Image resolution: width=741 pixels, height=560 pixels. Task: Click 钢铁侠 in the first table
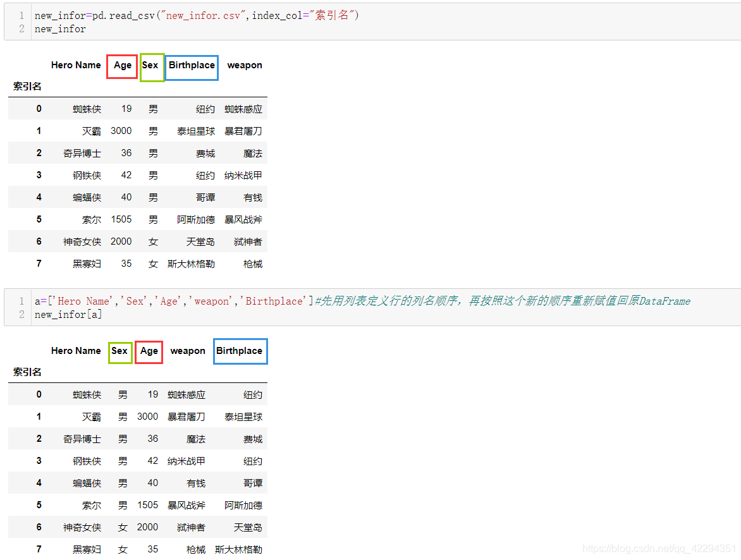click(x=87, y=175)
